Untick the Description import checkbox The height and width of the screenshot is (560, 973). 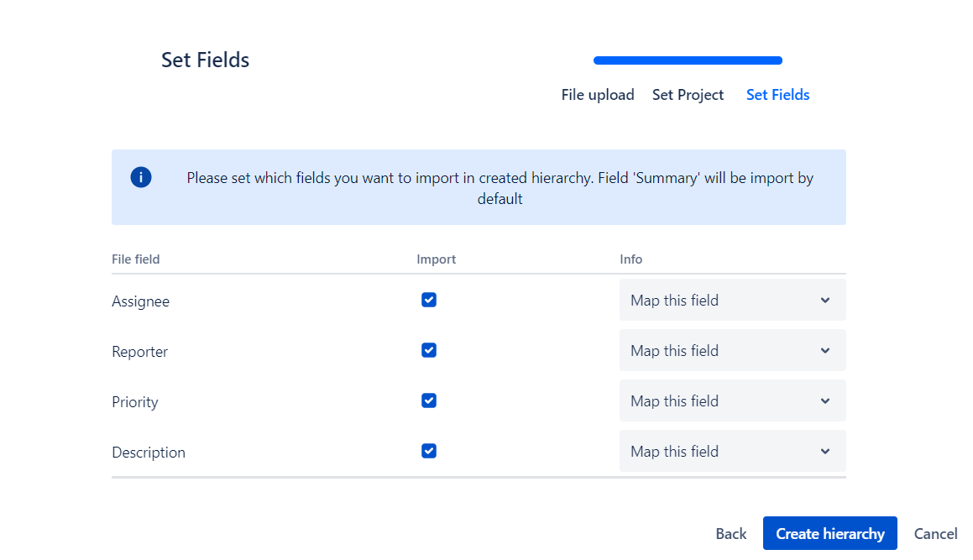click(x=429, y=451)
